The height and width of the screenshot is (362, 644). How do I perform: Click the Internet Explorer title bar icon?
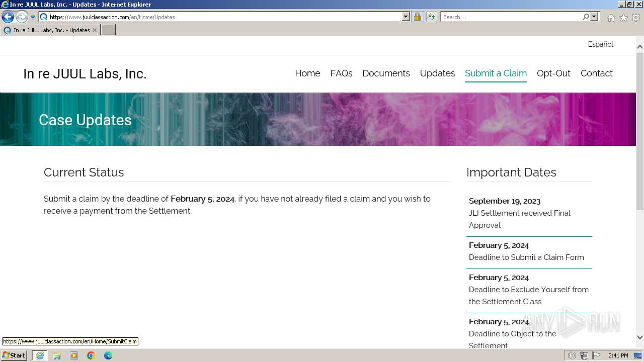[5, 5]
